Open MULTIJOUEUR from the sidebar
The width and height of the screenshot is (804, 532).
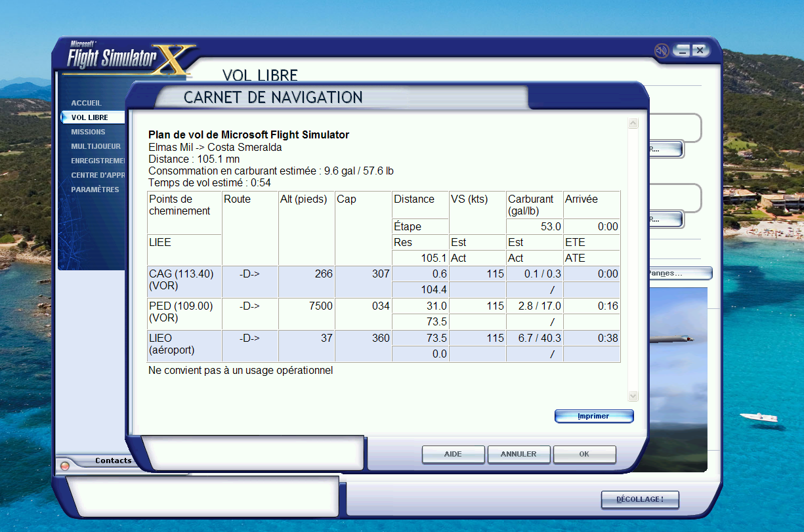tap(96, 146)
